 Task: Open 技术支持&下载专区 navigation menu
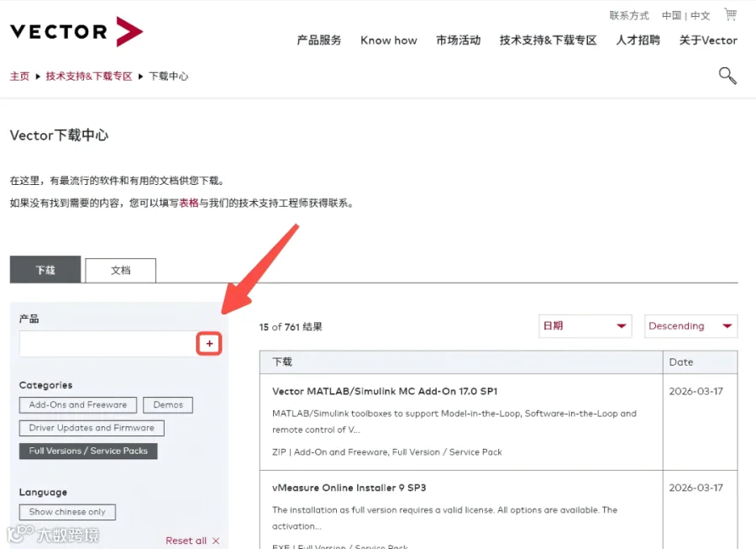pyautogui.click(x=549, y=40)
